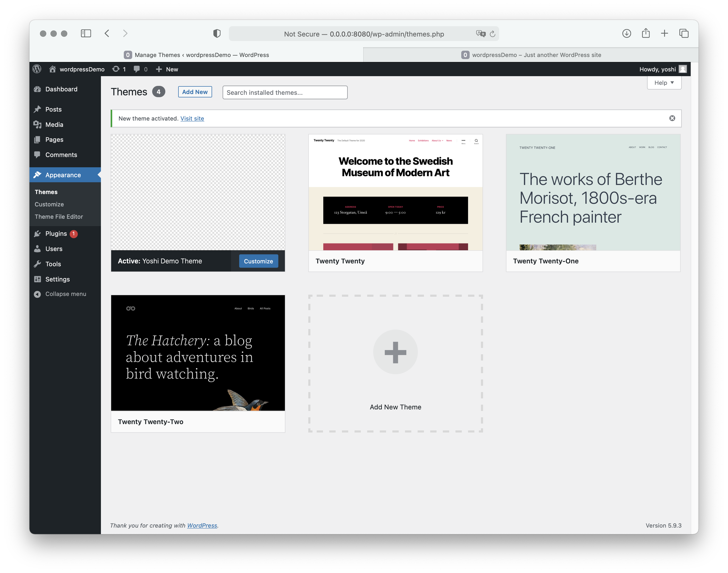Open Settings in the sidebar
This screenshot has height=573, width=728.
(65, 279)
